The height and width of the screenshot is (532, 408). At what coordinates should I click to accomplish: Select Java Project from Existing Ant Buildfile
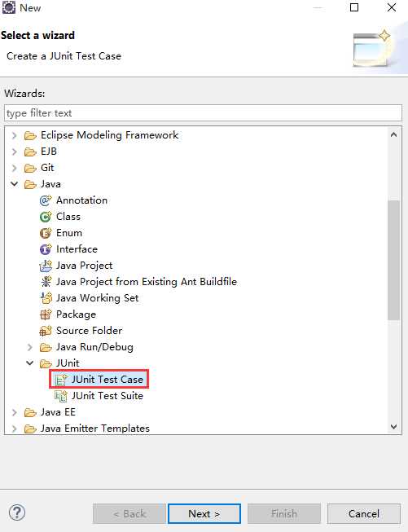(x=147, y=282)
